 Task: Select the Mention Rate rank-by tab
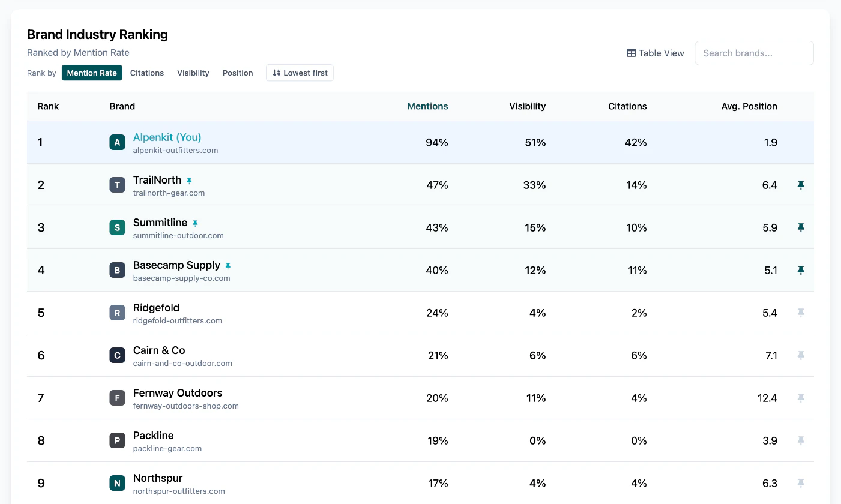(92, 73)
